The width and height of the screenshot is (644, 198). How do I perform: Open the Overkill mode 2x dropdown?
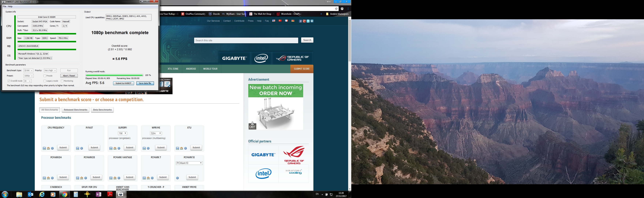27,81
